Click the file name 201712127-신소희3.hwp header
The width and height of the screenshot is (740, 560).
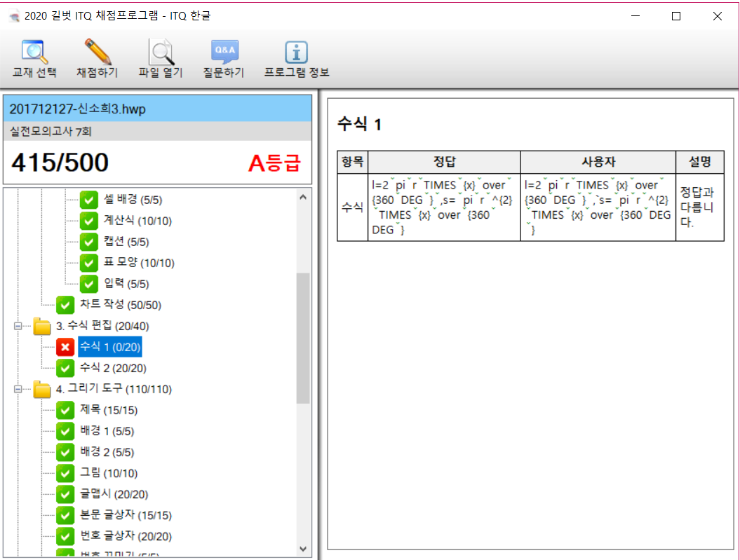[78, 109]
